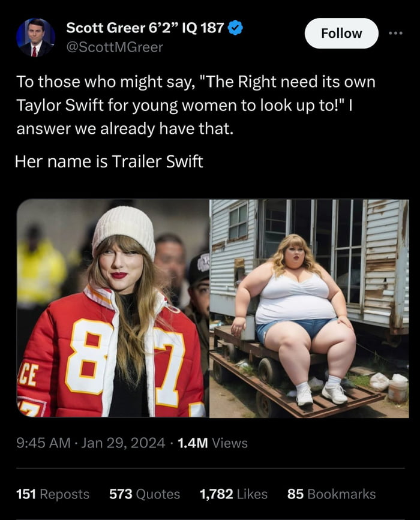Click the Jan 29, 2024 date
The image size is (420, 520).
[x=123, y=443]
